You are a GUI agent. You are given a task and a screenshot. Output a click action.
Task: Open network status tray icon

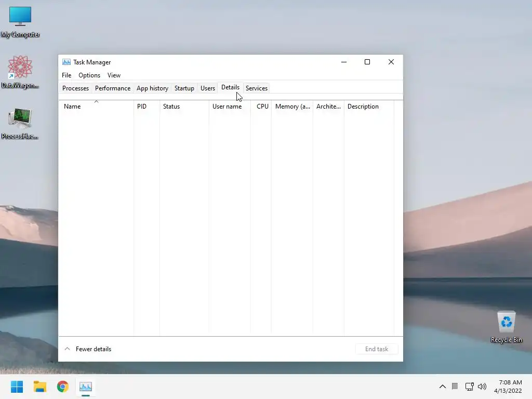click(x=469, y=387)
